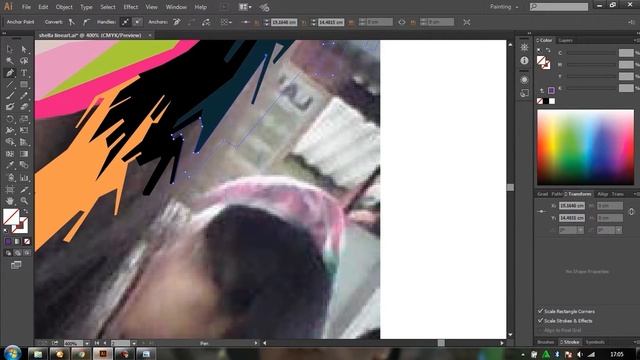Switch to the Stroke panel tab
The image size is (640, 360).
[x=570, y=342]
